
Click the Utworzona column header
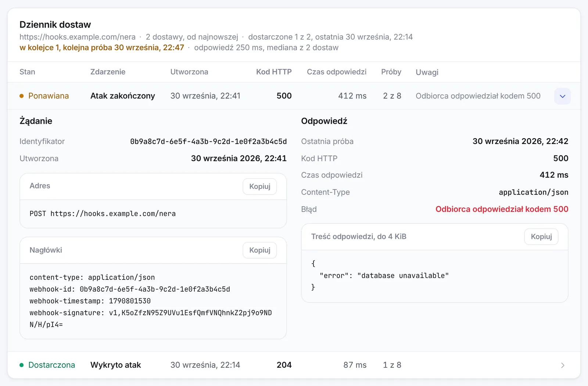(189, 72)
